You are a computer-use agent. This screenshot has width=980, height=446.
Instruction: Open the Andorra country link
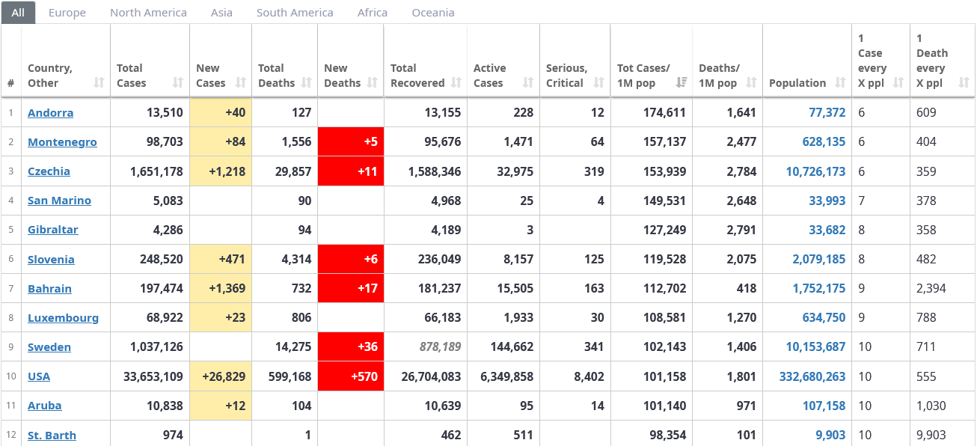[50, 113]
